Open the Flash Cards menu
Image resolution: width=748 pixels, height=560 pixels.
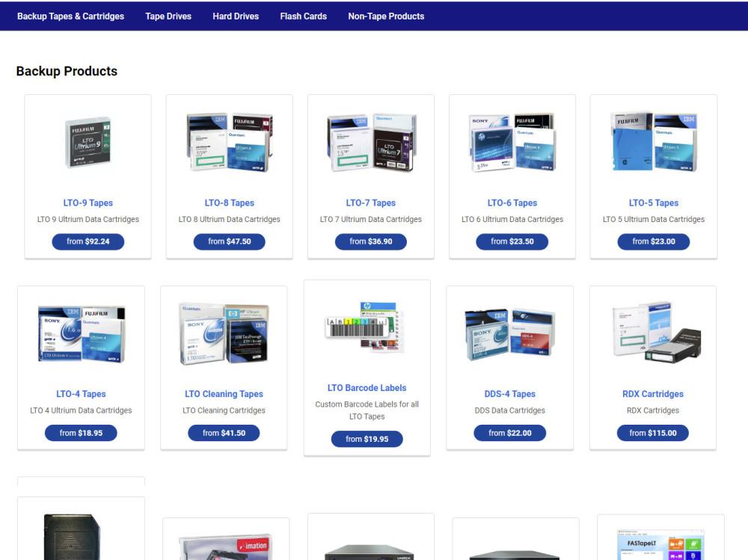[304, 16]
